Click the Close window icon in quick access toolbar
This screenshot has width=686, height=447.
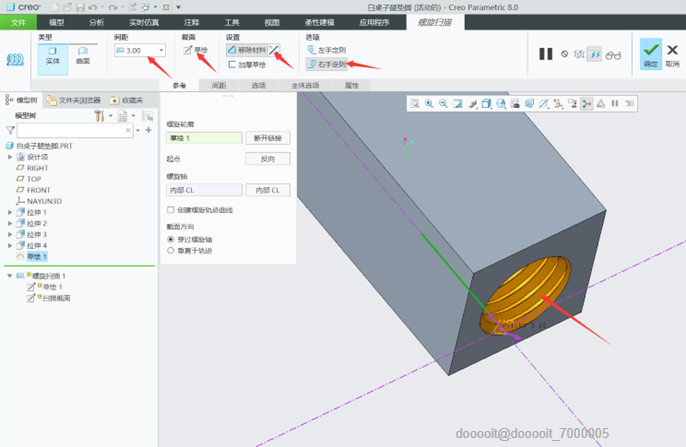tap(166, 7)
